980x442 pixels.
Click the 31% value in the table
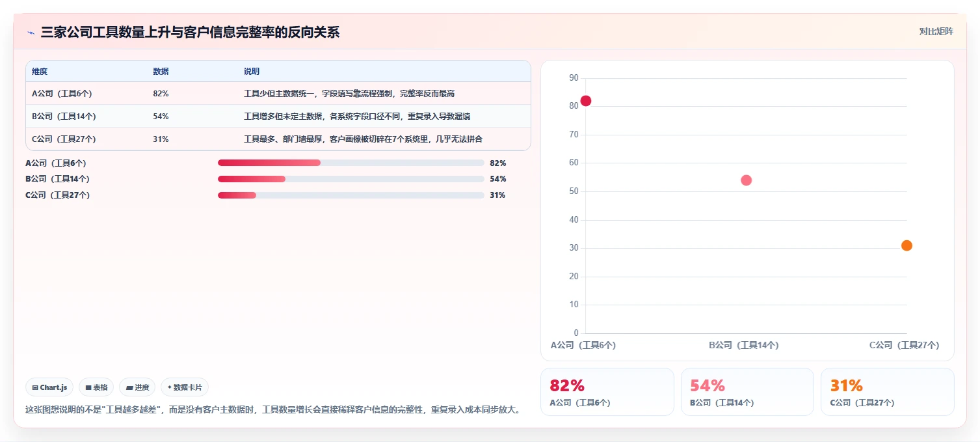tap(161, 139)
